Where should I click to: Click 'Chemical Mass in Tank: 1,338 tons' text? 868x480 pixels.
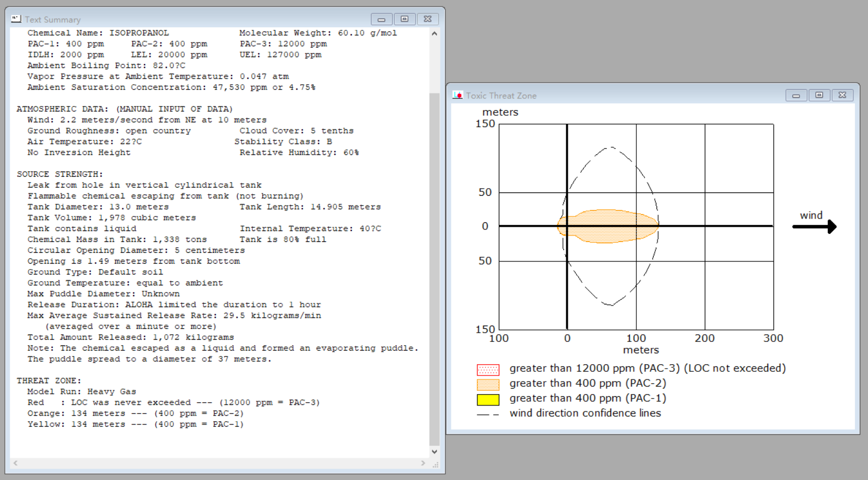[x=117, y=240]
